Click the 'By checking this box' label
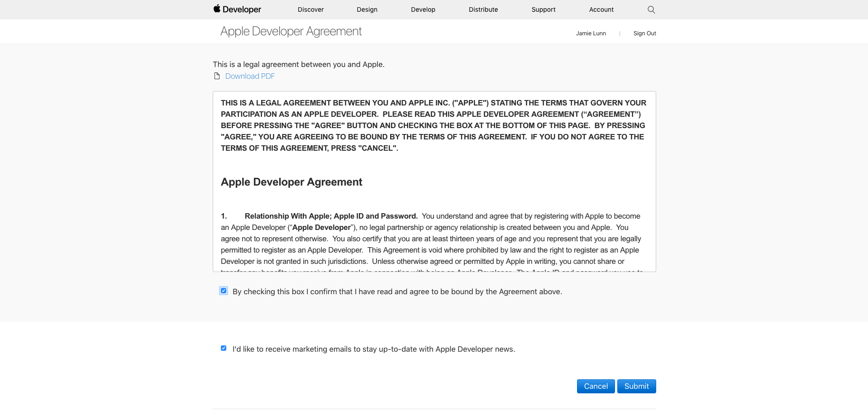 [x=397, y=292]
